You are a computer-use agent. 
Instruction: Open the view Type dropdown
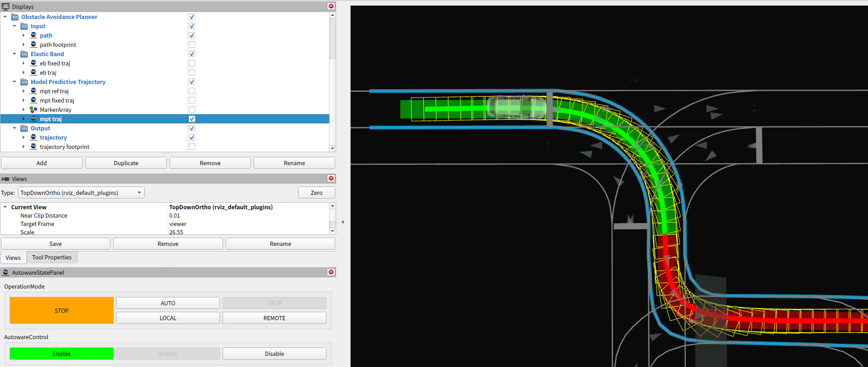tap(81, 193)
